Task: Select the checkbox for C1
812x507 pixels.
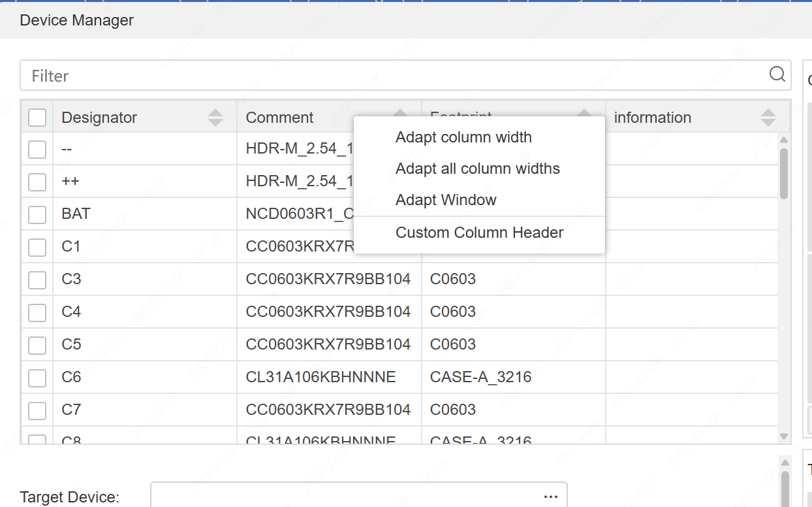Action: pyautogui.click(x=37, y=247)
